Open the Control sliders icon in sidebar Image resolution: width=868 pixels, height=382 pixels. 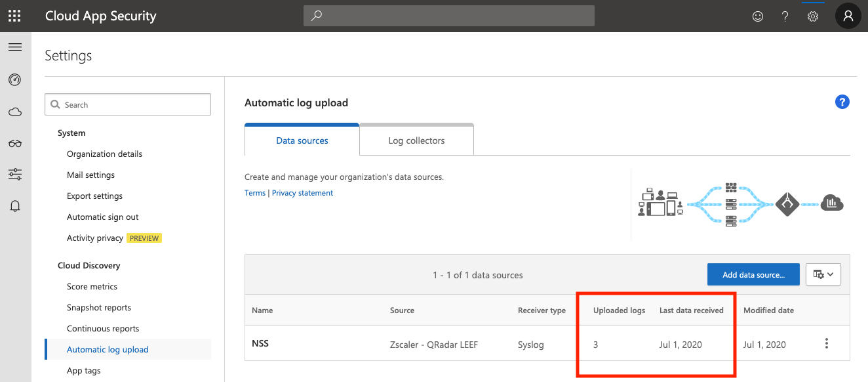tap(15, 174)
